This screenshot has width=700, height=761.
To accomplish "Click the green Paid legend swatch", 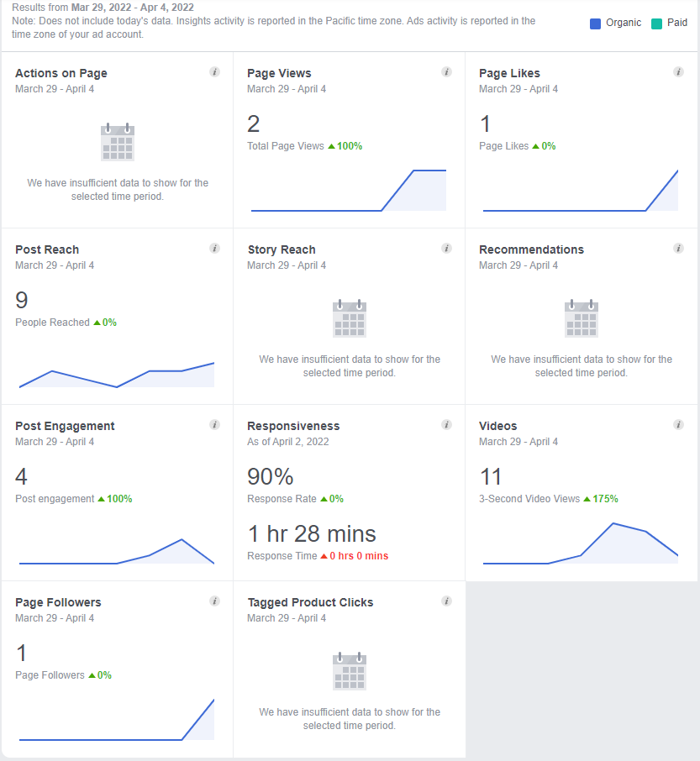I will pyautogui.click(x=656, y=24).
